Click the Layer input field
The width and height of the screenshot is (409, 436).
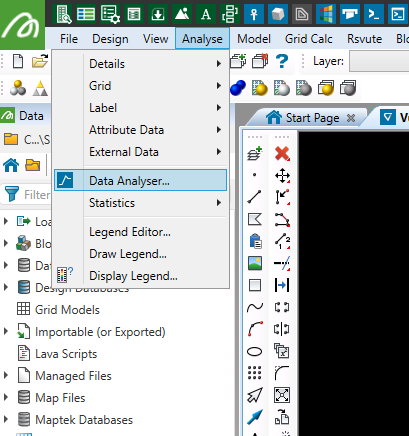[x=379, y=61]
